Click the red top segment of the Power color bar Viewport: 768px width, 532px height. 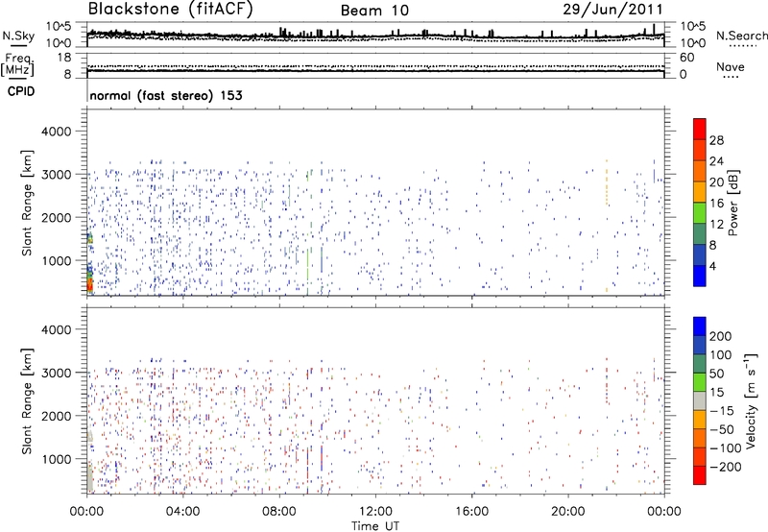coord(700,129)
